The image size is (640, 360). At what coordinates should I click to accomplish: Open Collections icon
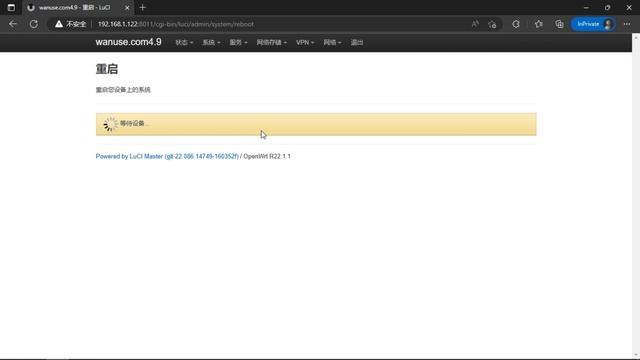click(559, 24)
